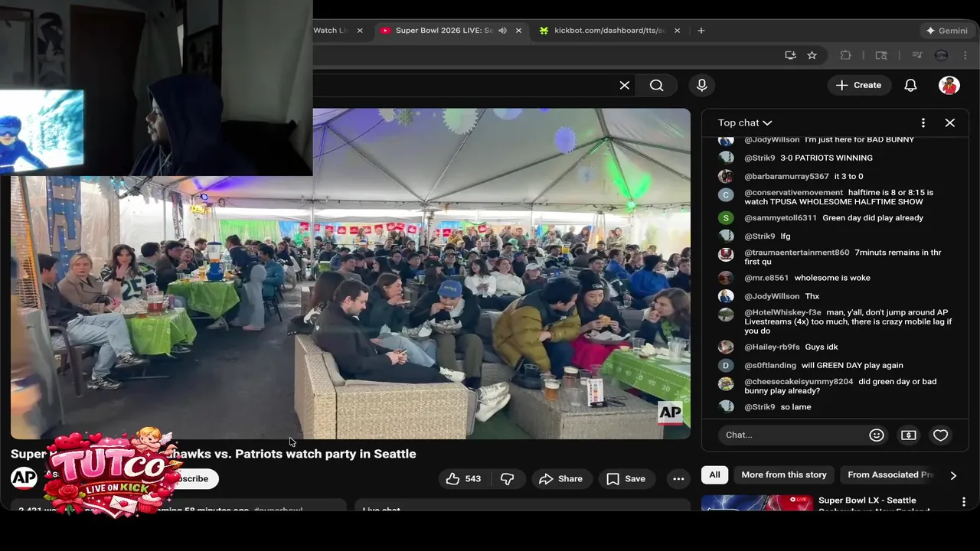
Task: Save the video to a playlist
Action: click(x=626, y=478)
